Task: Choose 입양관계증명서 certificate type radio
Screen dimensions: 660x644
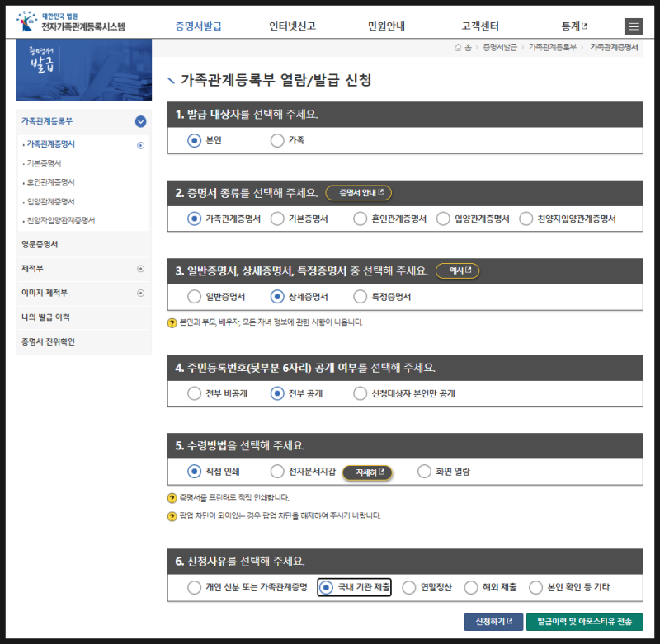Action: coord(443,219)
